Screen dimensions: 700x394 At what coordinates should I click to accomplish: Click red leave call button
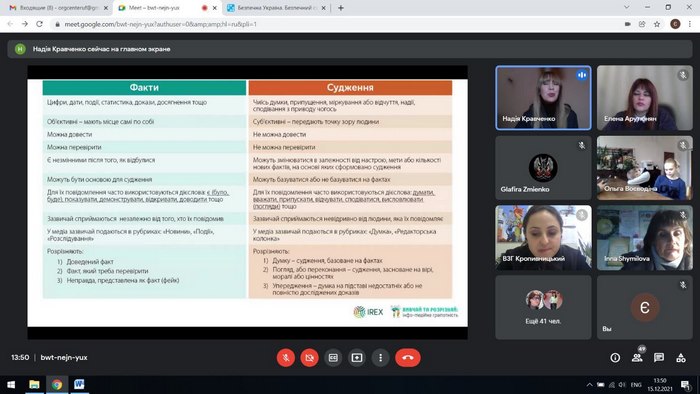point(408,358)
